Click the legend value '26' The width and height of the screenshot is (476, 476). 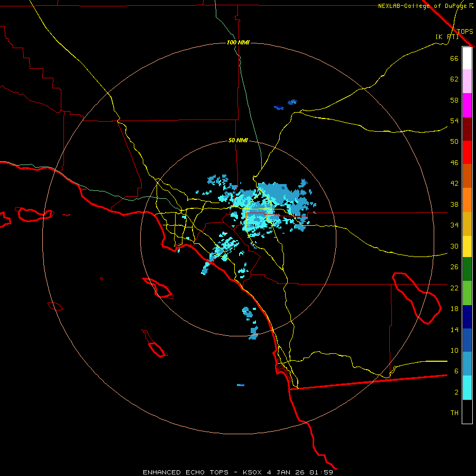pyautogui.click(x=454, y=267)
